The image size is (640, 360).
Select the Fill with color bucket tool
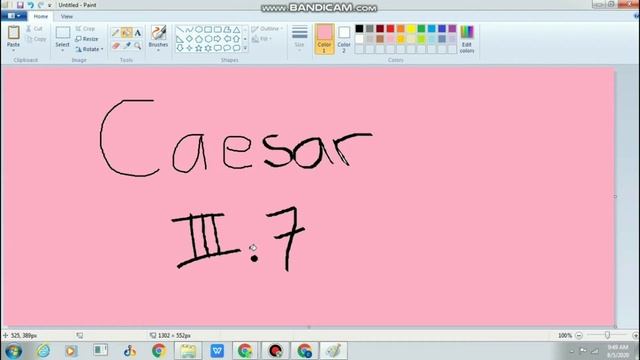pyautogui.click(x=127, y=33)
